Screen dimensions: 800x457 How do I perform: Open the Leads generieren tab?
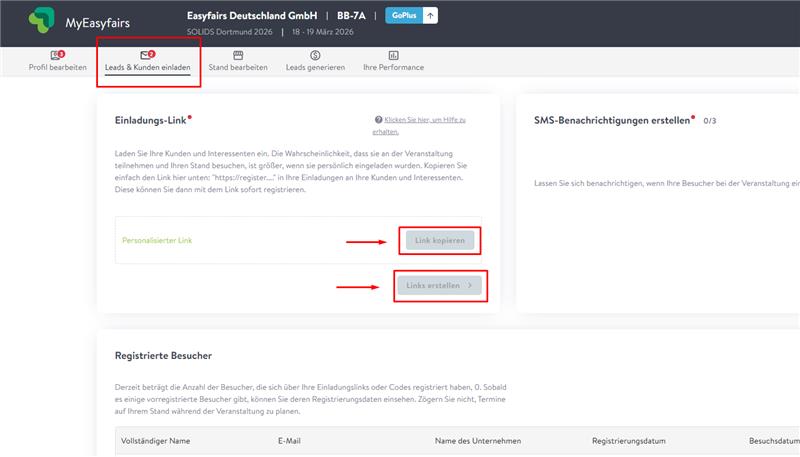315,68
